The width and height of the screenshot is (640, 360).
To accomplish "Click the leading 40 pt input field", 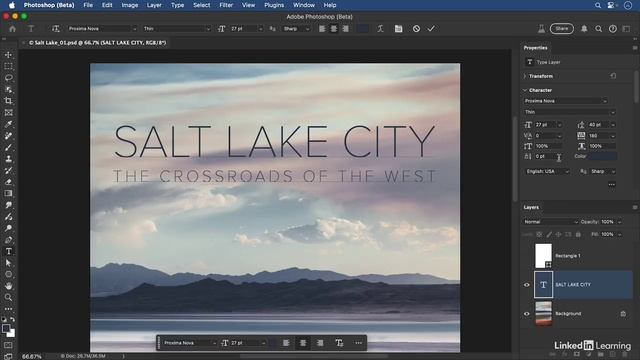I will 599,125.
